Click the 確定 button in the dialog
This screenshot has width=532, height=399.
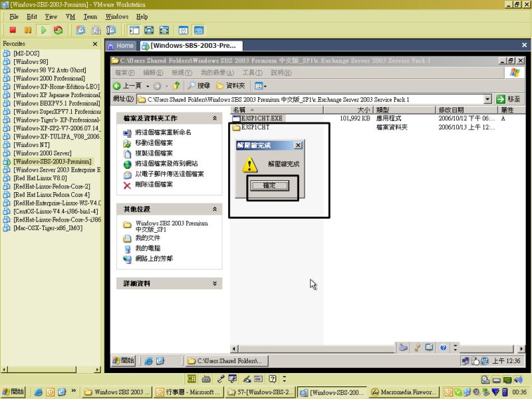tap(270, 186)
